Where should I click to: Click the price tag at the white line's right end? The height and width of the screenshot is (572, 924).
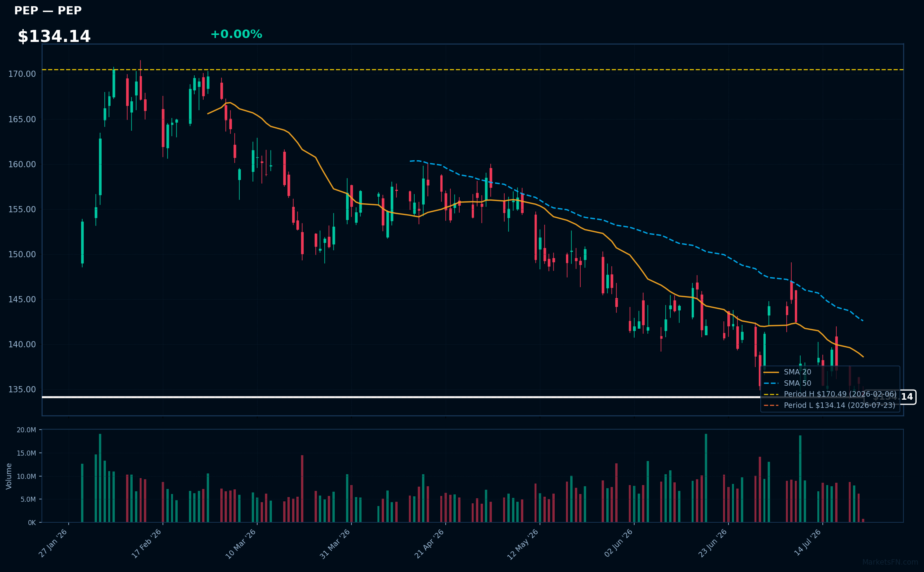pos(890,397)
